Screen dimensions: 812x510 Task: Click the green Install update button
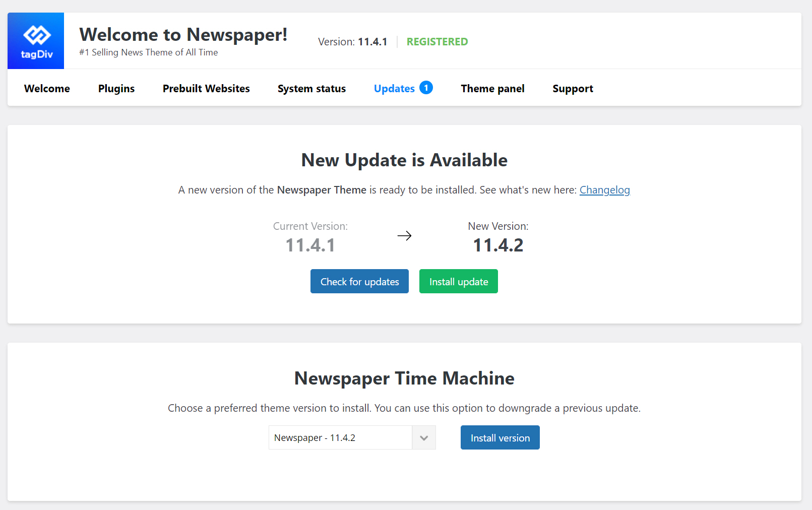(459, 281)
